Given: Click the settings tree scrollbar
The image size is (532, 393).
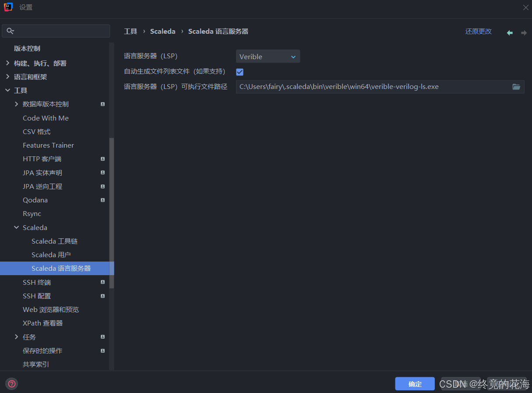Looking at the screenshot, I should pyautogui.click(x=112, y=213).
